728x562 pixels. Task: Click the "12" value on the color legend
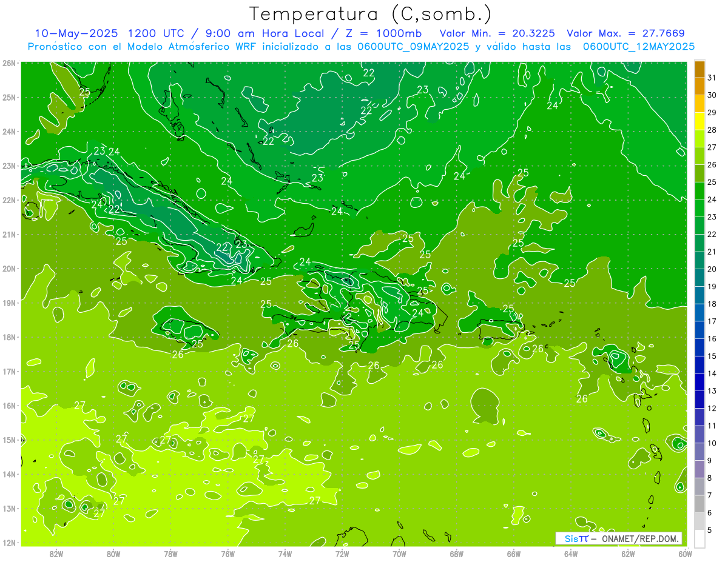point(712,409)
